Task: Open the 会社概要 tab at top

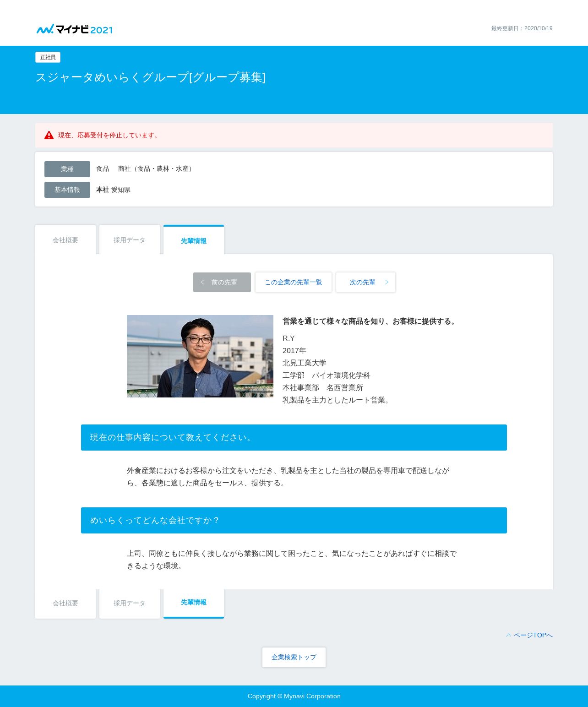Action: tap(65, 240)
